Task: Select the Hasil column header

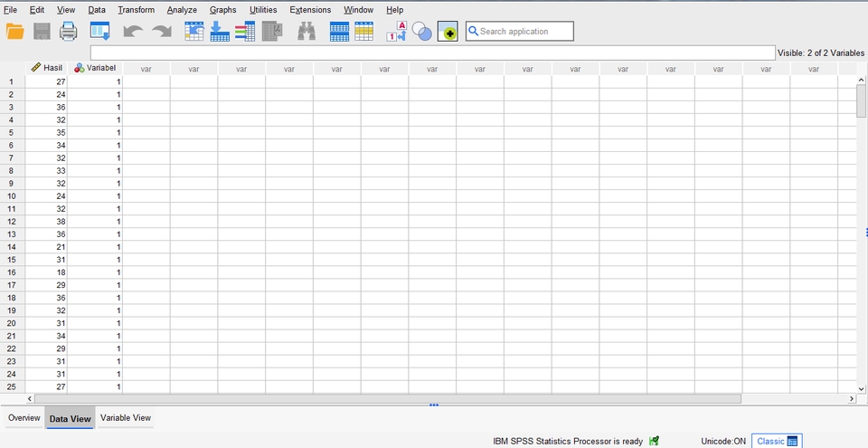Action: (x=46, y=68)
